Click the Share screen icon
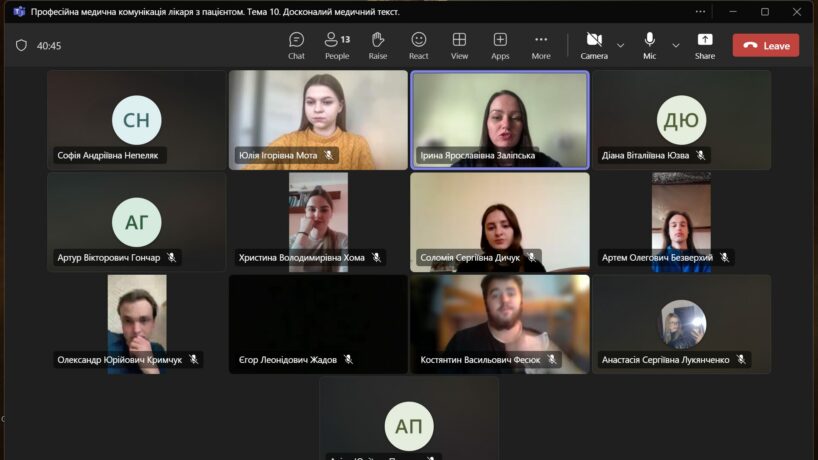 [x=705, y=45]
